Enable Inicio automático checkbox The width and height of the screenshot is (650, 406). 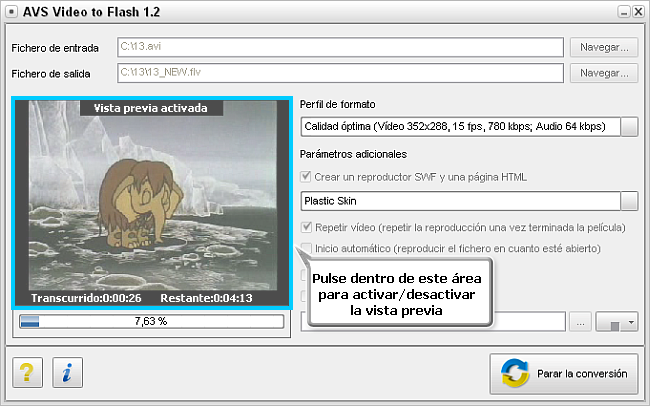pos(306,248)
